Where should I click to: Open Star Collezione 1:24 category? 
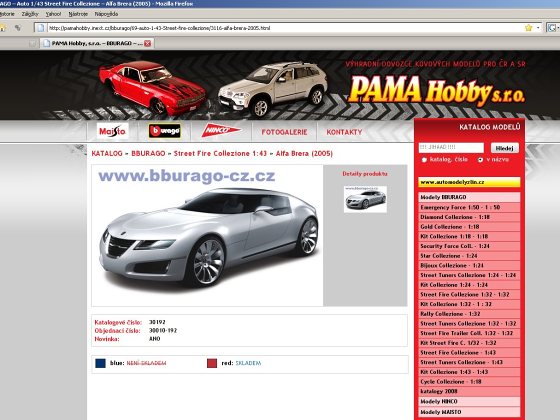click(469, 255)
